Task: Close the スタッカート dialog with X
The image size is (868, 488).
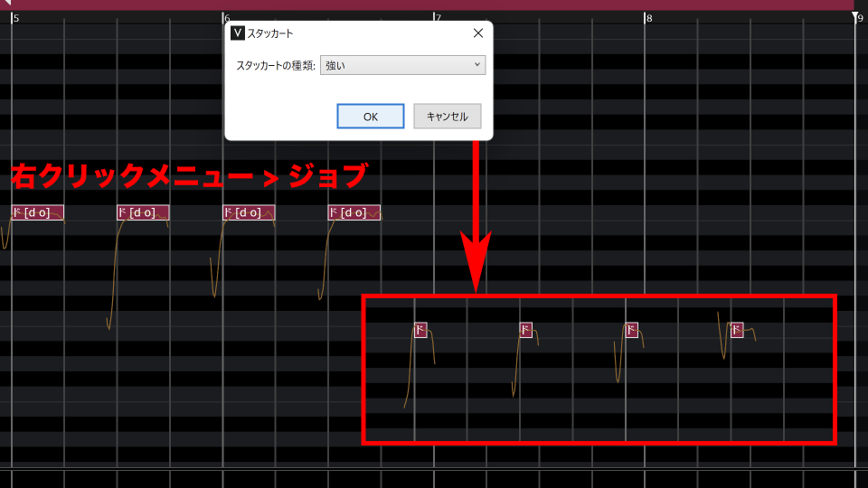Action: point(478,33)
